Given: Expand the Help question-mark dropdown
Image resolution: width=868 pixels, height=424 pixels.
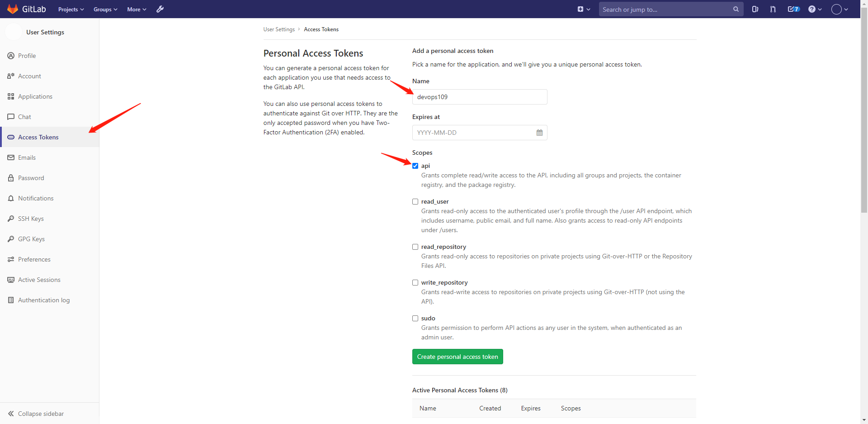Looking at the screenshot, I should pyautogui.click(x=815, y=9).
